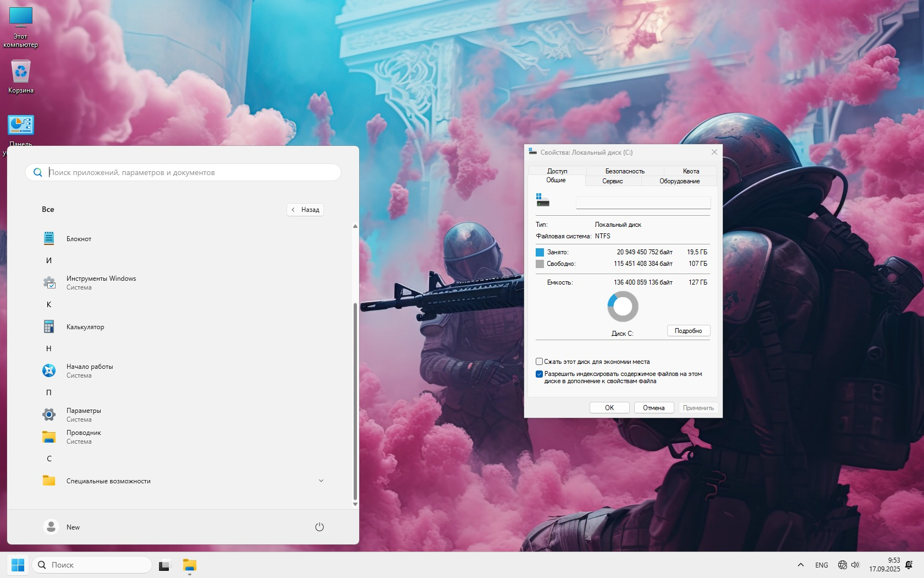Switch to the Безопасность tab
The height and width of the screenshot is (578, 924).
(x=625, y=171)
